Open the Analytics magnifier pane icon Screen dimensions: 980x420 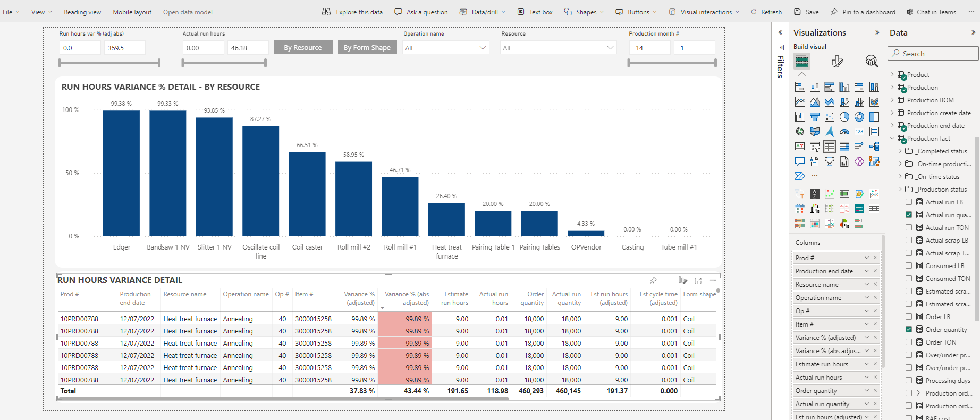872,62
